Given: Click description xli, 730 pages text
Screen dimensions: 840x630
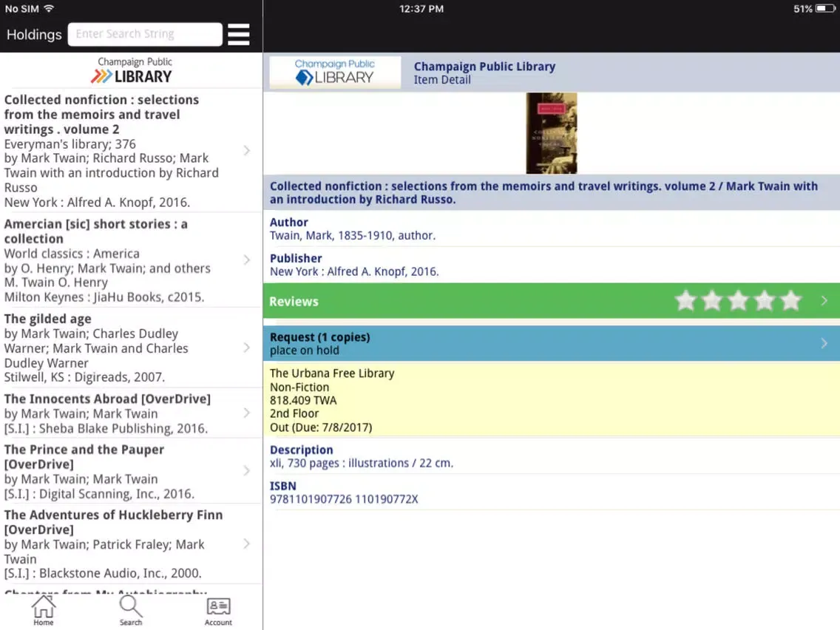Looking at the screenshot, I should [362, 464].
